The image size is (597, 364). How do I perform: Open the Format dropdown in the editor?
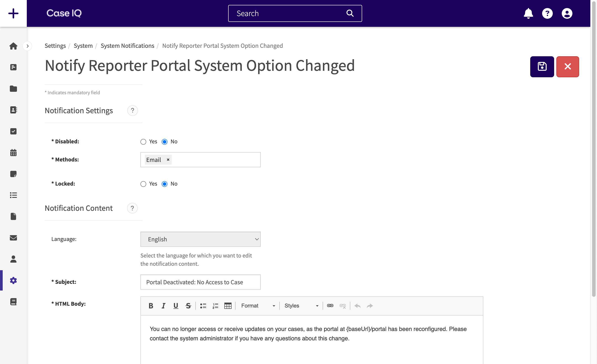[258, 306]
